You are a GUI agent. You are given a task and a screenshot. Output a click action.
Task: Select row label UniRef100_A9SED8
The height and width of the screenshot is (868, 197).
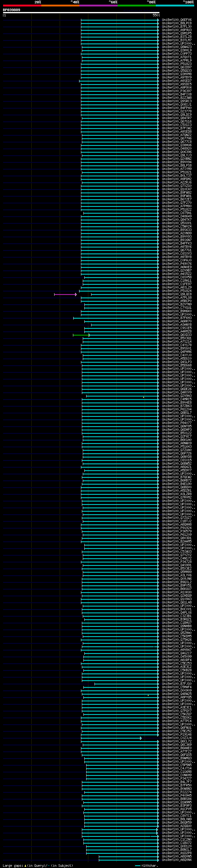tap(177, 131)
